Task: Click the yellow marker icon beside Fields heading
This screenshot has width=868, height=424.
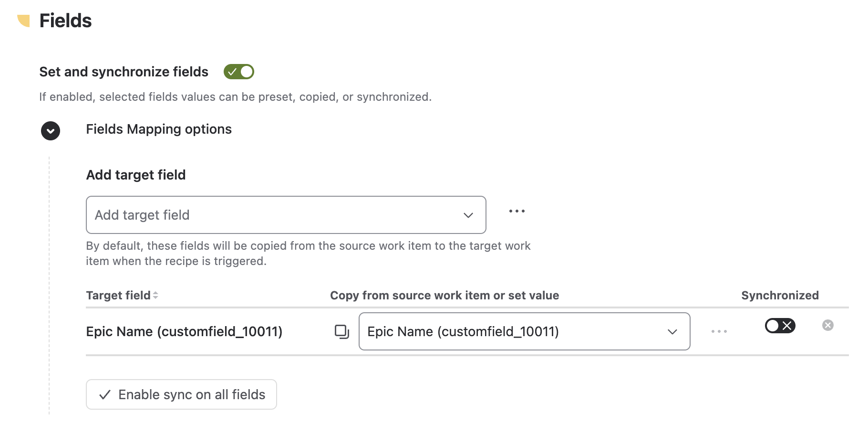Action: (x=23, y=21)
